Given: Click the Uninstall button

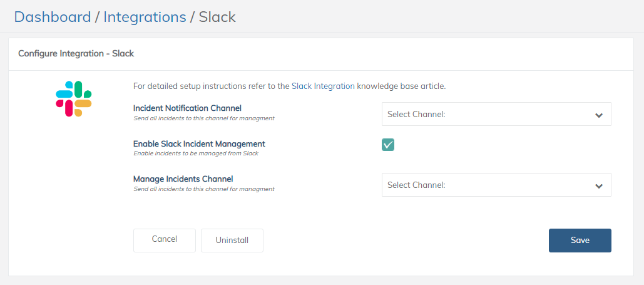Looking at the screenshot, I should coord(232,240).
